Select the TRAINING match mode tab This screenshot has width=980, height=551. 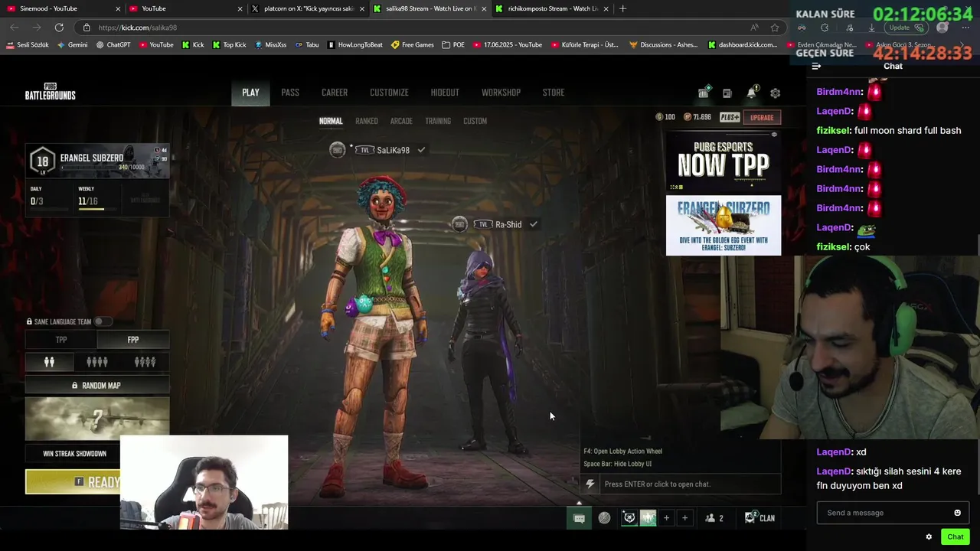tap(438, 121)
